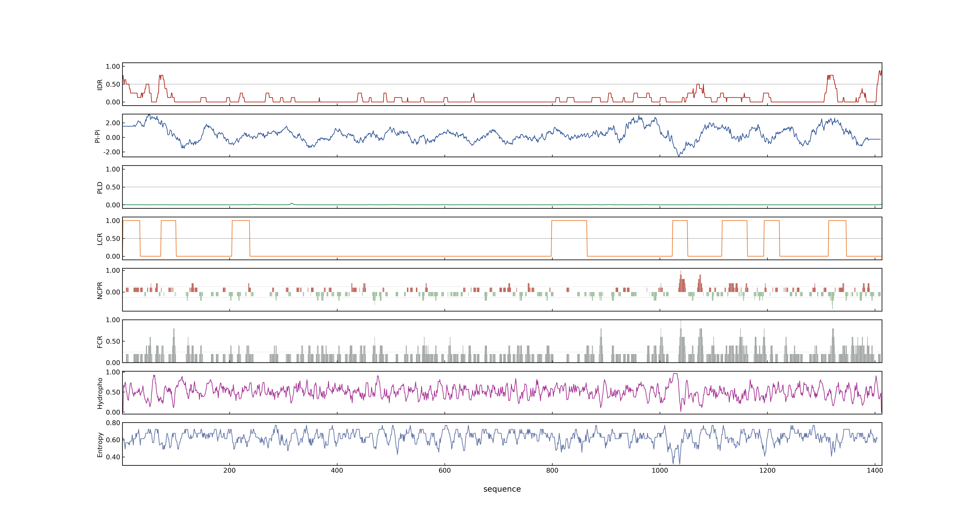The height and width of the screenshot is (523, 980).
Task: Click the 0.50 tick of IDR panel
Action: point(113,85)
